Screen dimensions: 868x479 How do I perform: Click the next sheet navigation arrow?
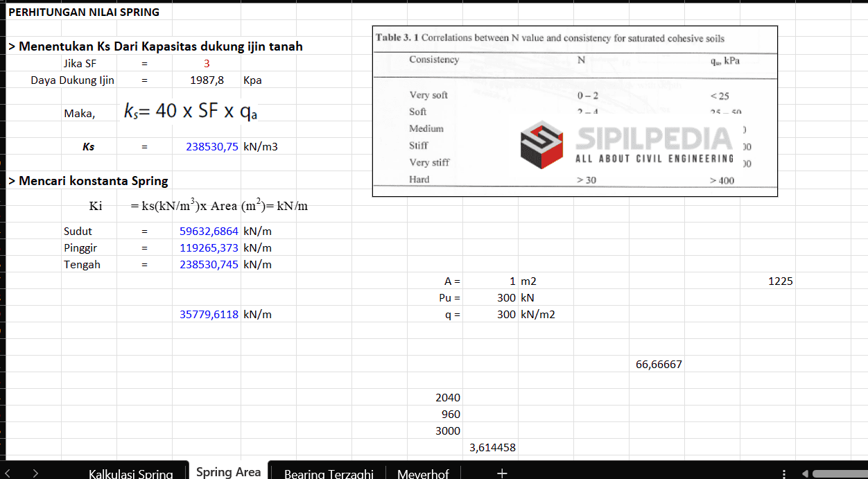tap(35, 473)
